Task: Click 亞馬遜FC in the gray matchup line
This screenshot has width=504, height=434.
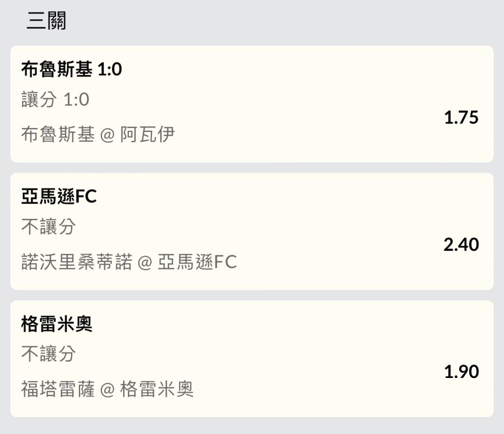Action: tap(197, 262)
